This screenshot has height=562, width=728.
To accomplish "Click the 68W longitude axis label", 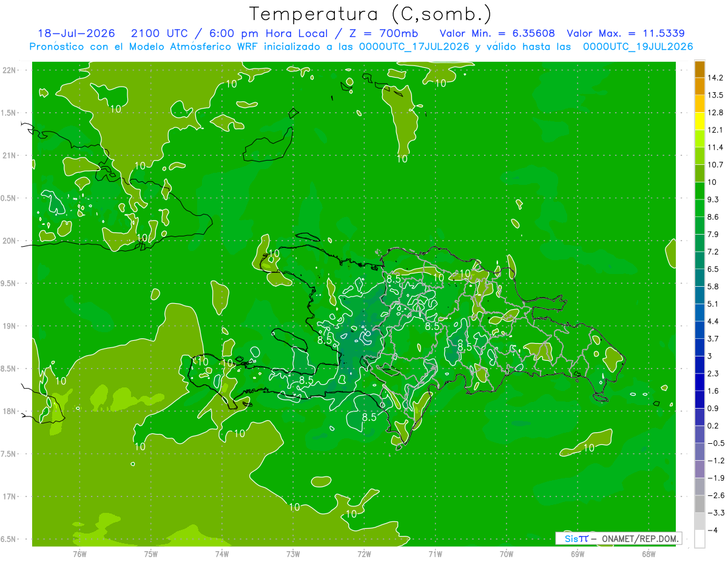I will 649,554.
